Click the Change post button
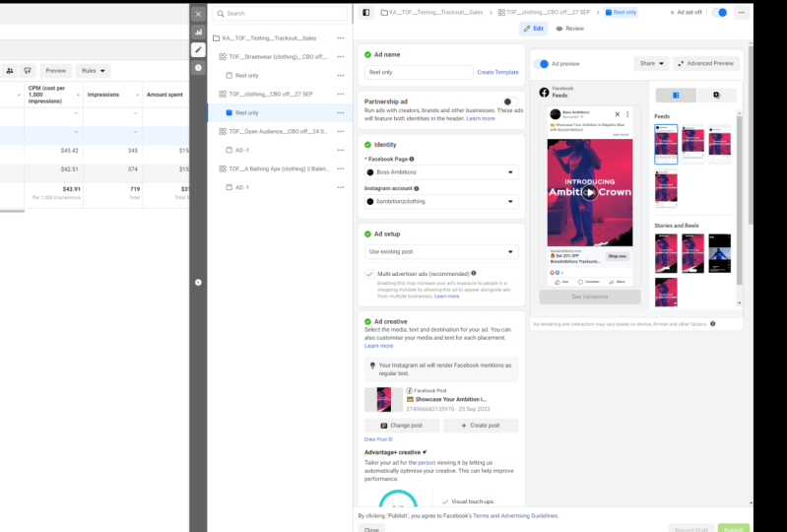The width and height of the screenshot is (787, 532). click(402, 425)
